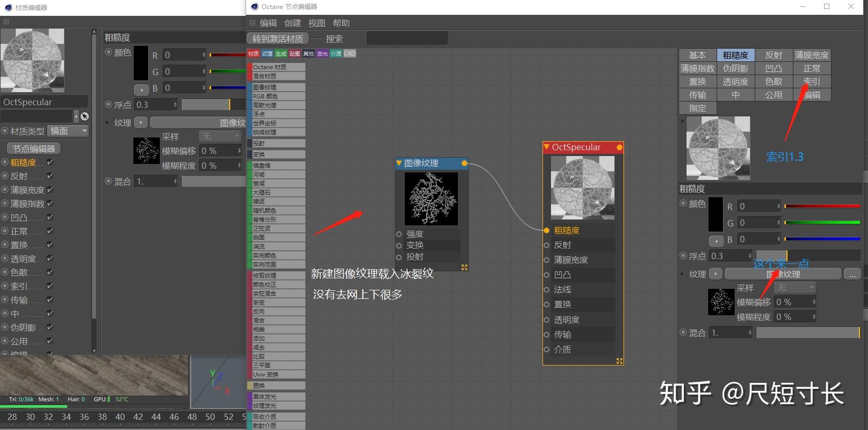868x430 pixels.
Task: Toggle the 其他 filter tag
Action: point(309,53)
